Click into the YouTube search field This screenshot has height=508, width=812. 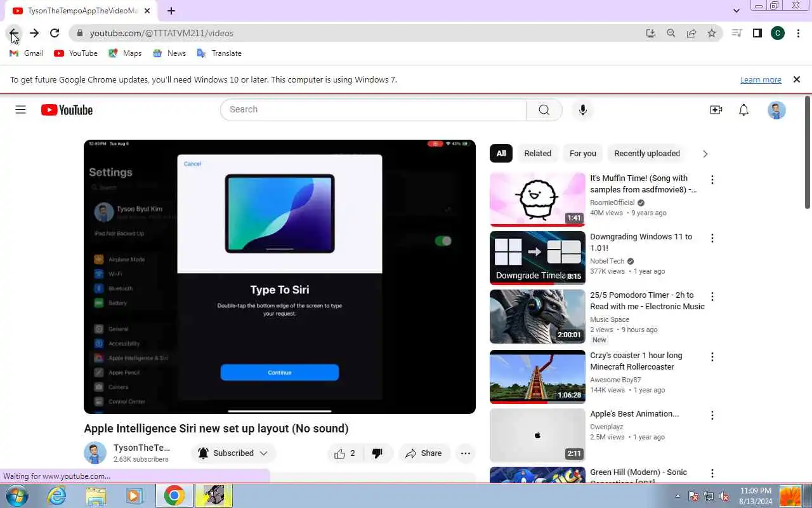(x=373, y=110)
